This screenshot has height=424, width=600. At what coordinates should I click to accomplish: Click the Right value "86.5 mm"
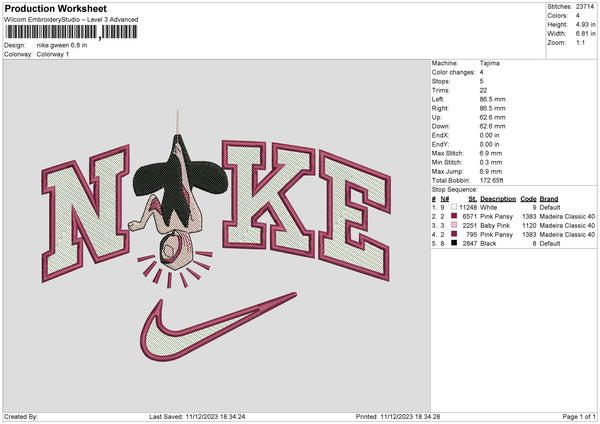(492, 108)
